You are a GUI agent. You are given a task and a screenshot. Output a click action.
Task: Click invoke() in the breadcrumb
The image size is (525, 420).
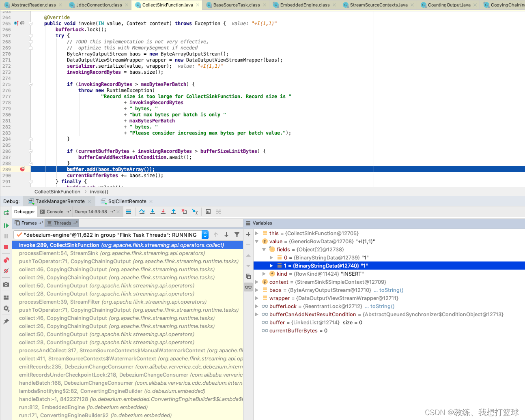[99, 192]
